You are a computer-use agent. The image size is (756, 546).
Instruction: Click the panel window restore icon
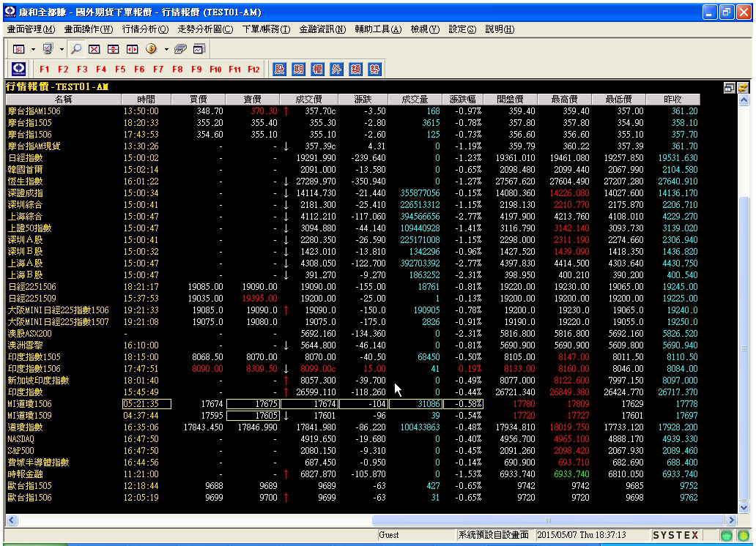point(730,87)
